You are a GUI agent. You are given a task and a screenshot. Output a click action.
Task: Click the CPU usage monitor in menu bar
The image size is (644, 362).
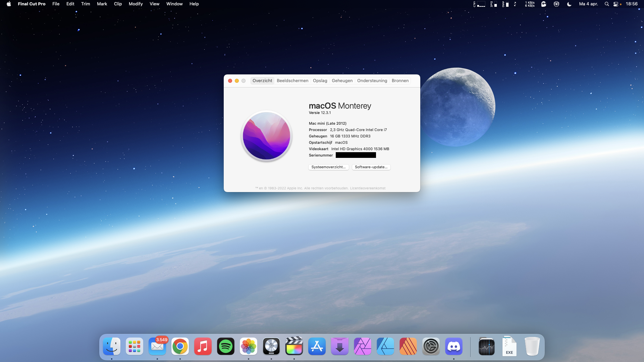479,4
